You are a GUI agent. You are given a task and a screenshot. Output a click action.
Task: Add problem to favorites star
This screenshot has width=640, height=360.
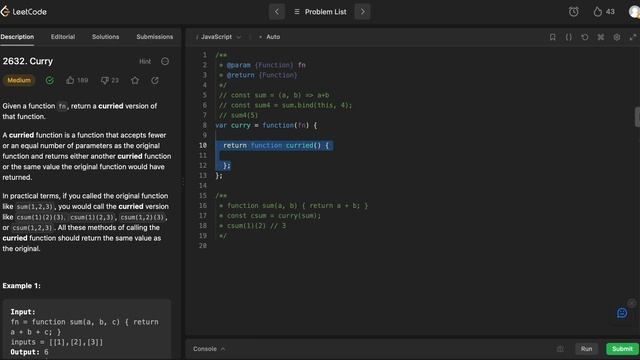coord(135,80)
